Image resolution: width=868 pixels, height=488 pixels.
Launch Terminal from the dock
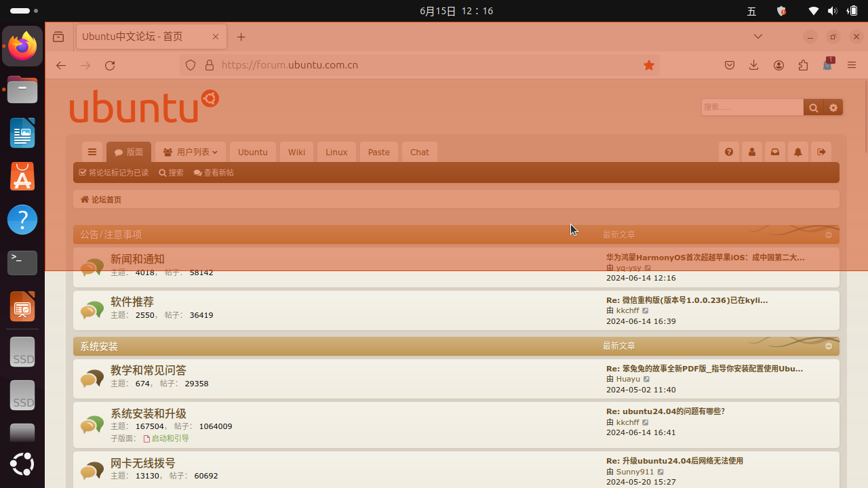coord(22,263)
